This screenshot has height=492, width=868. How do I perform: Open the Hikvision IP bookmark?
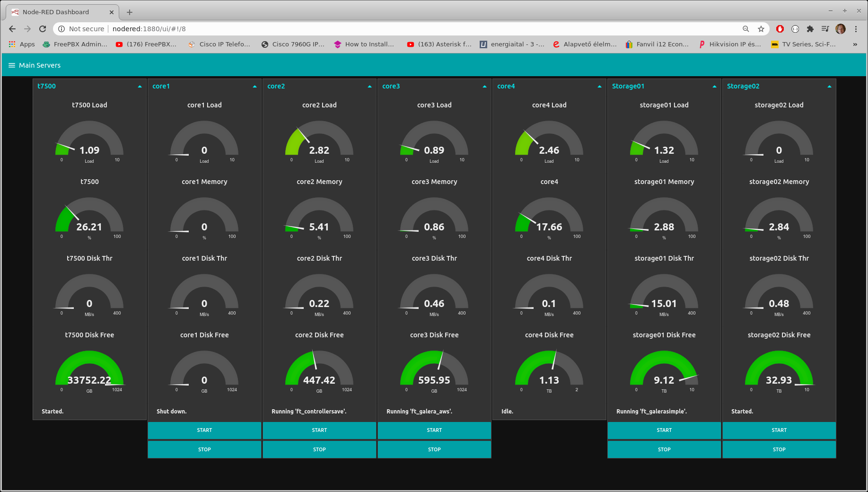pos(730,44)
